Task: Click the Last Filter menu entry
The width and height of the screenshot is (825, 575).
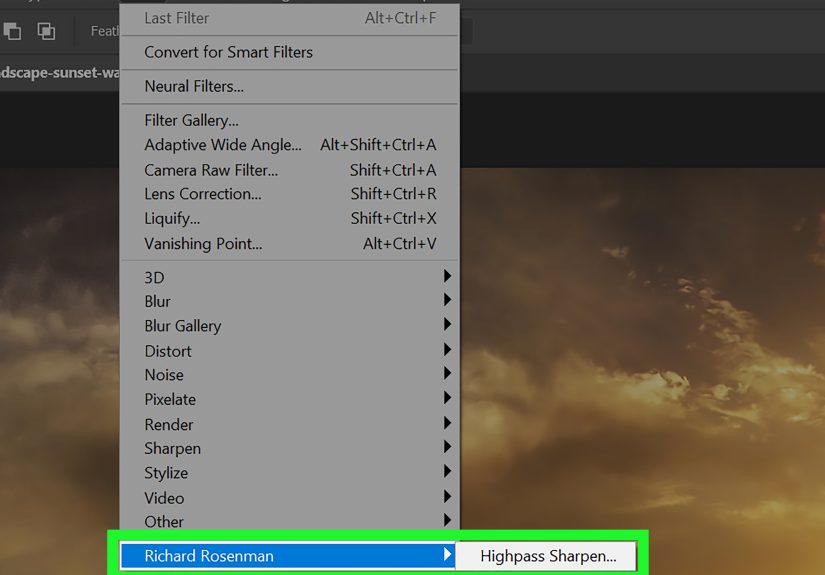Action: 289,18
